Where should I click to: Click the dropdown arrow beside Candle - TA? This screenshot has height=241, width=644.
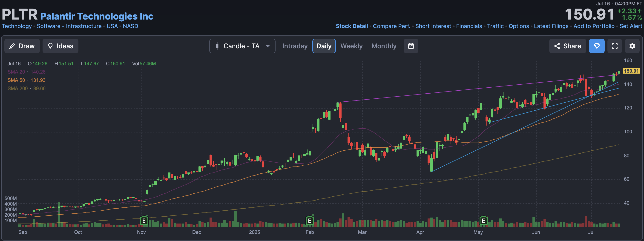(x=267, y=46)
